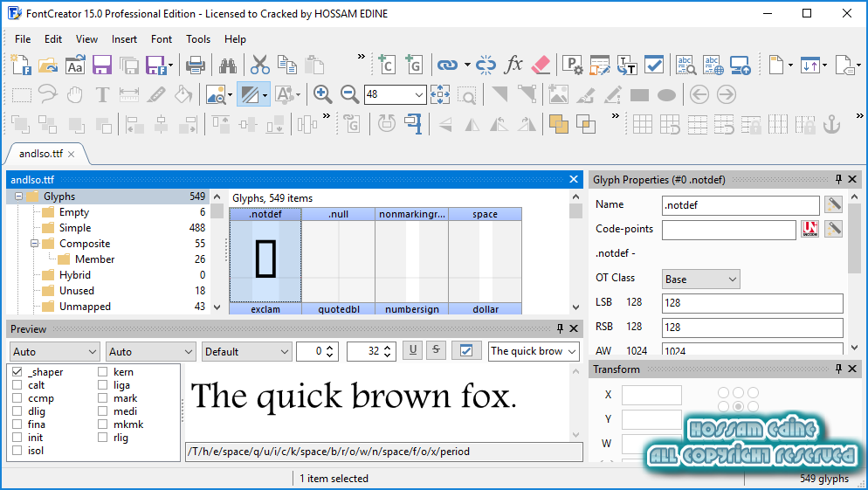
Task: Click the strikethrough S button in Preview
Action: [x=437, y=350]
